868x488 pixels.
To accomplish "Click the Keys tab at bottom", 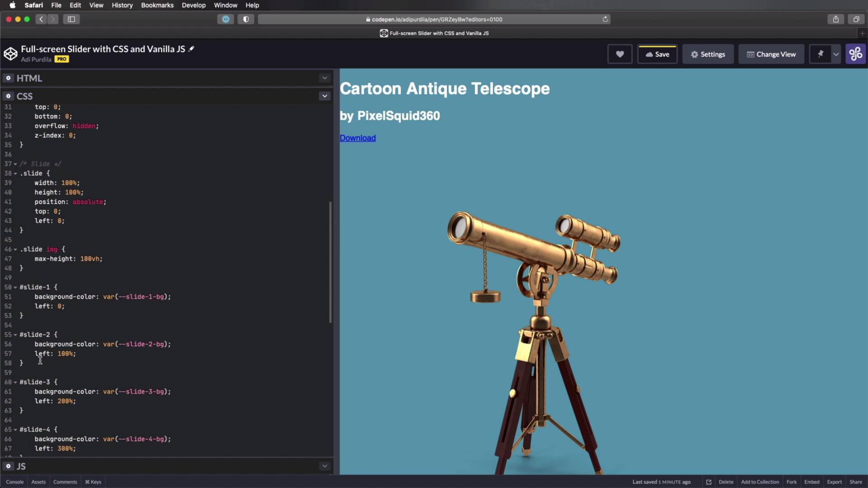I will point(93,481).
